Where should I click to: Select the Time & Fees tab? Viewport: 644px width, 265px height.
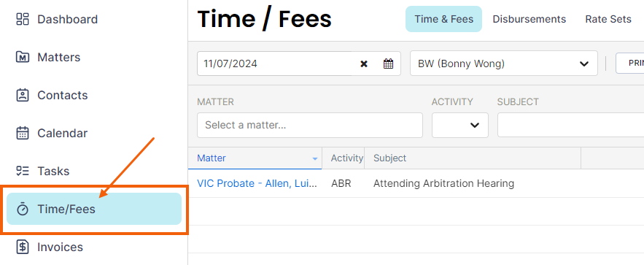tap(443, 19)
